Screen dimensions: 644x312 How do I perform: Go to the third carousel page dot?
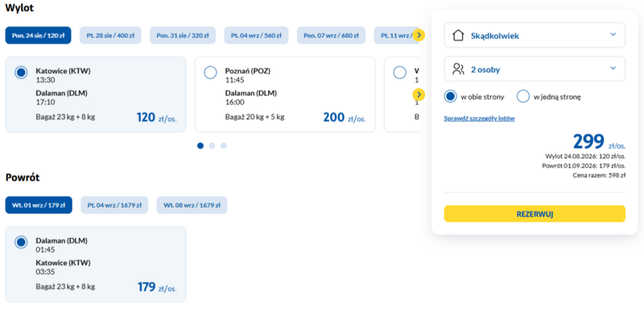(x=224, y=146)
